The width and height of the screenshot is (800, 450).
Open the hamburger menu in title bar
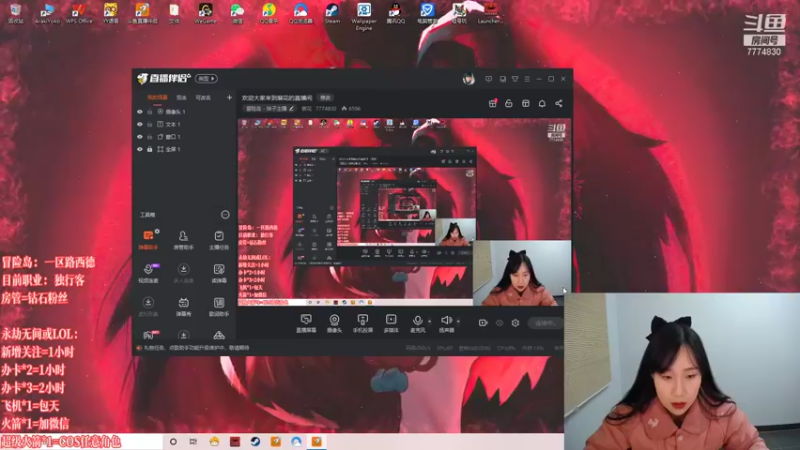(527, 79)
